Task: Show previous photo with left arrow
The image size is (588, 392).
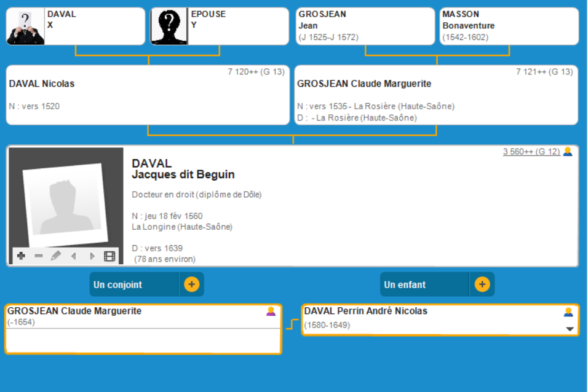Action: tap(74, 256)
